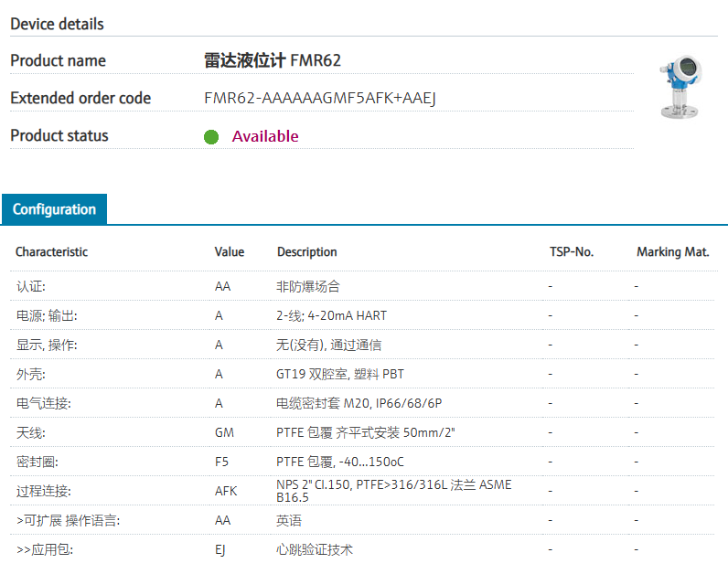The image size is (728, 574).
Task: Click the 心跳验证技术 description text
Action: [x=314, y=549]
